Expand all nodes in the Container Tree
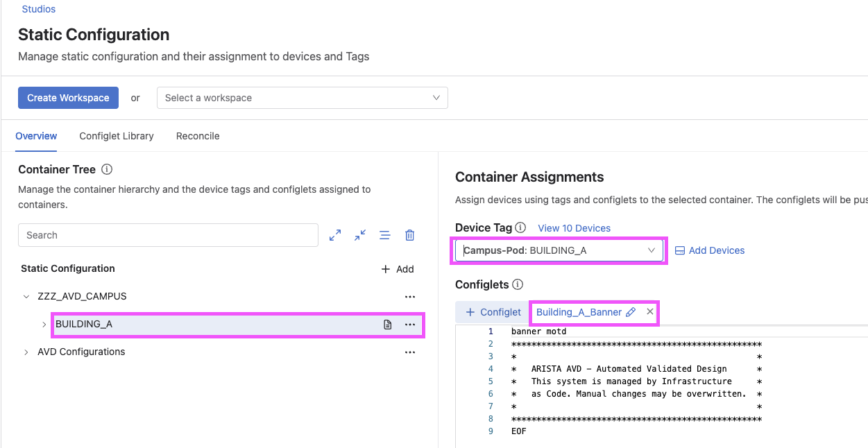Viewport: 868px width, 448px height. [335, 235]
